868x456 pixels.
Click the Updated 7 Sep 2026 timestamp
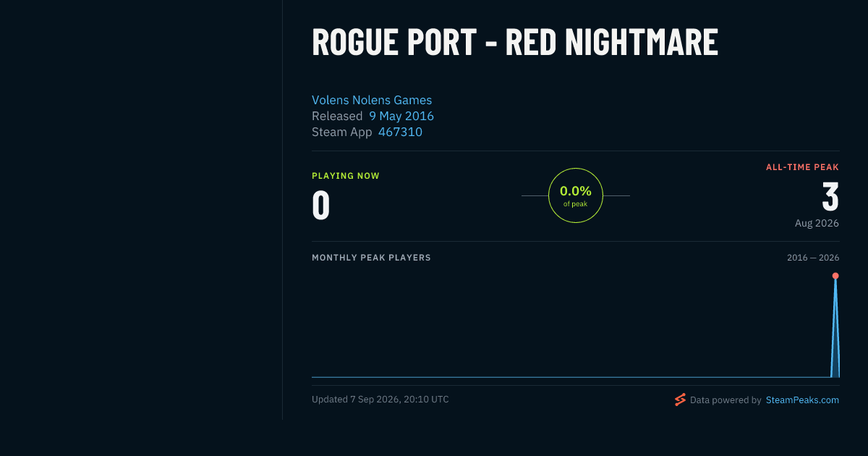(x=380, y=400)
